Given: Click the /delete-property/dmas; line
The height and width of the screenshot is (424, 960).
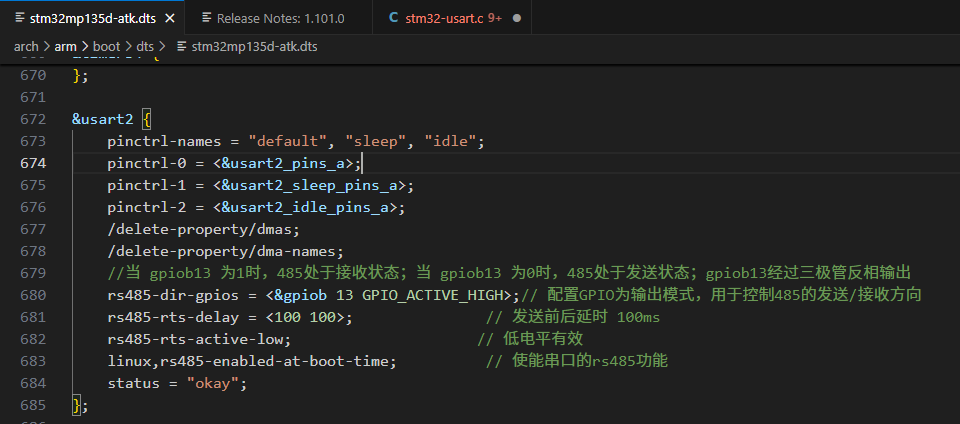Looking at the screenshot, I should pyautogui.click(x=204, y=229).
